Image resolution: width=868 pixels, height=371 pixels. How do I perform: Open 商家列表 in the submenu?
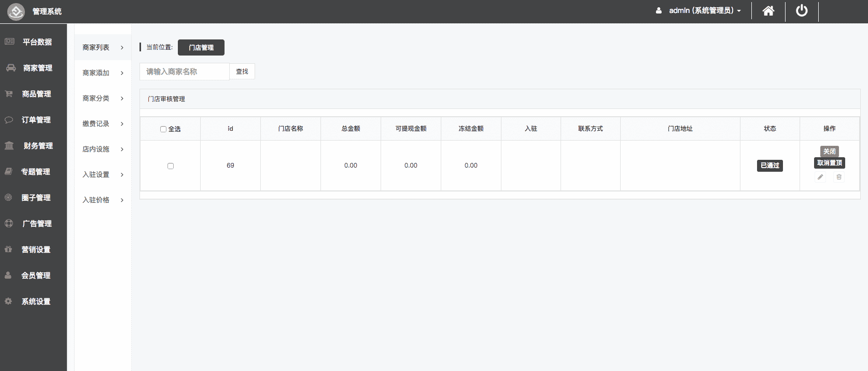[96, 47]
